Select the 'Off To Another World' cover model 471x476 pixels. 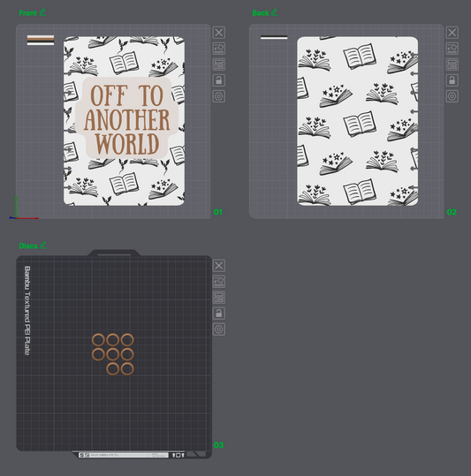(x=124, y=121)
